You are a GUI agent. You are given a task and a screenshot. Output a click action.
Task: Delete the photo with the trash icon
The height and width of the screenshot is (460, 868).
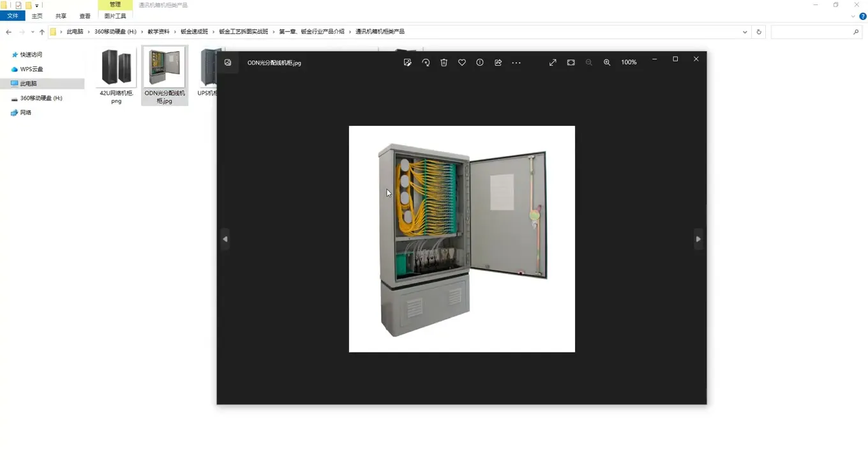pos(444,63)
